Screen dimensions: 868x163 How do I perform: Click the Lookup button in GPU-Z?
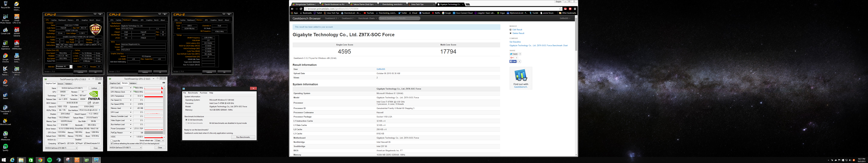pyautogui.click(x=94, y=88)
